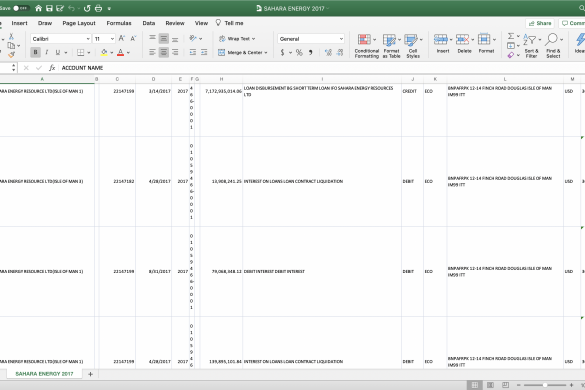Switch to the Page Layout tab
This screenshot has width=585, height=390.
[79, 23]
